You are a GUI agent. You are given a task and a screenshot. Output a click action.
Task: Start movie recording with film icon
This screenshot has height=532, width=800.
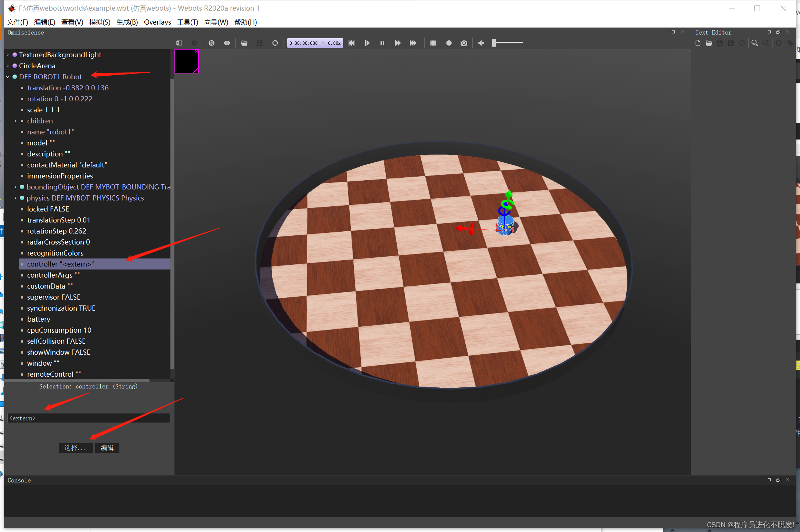(x=433, y=43)
